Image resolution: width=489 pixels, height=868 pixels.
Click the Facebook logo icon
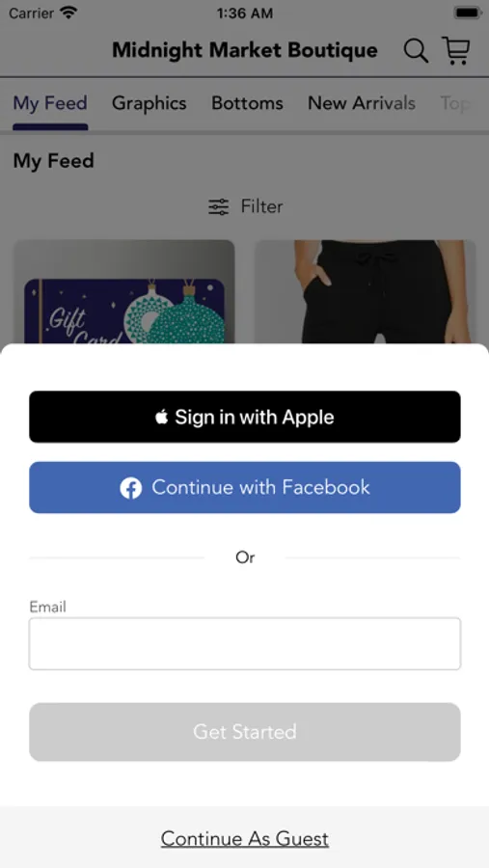click(x=131, y=488)
